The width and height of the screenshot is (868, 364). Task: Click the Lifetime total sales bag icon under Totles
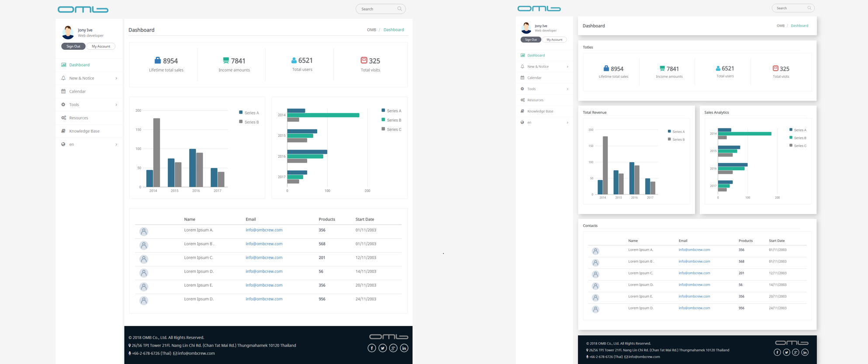click(606, 69)
